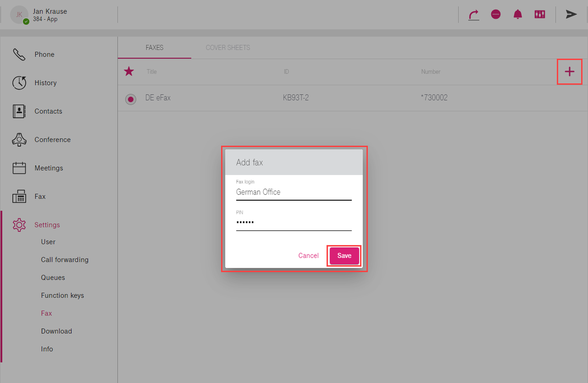This screenshot has width=588, height=383.
Task: Open Phone from the sidebar
Action: (44, 54)
